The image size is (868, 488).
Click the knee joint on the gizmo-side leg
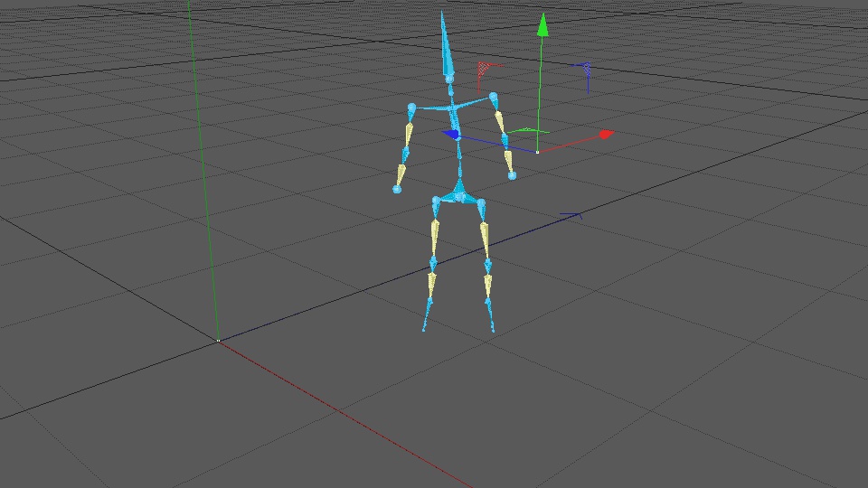[x=487, y=267]
